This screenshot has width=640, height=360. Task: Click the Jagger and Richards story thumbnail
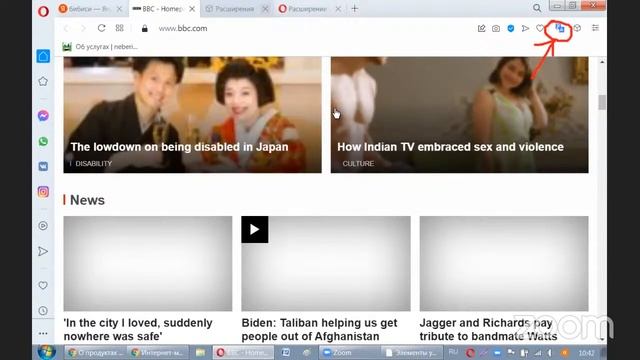pyautogui.click(x=504, y=264)
